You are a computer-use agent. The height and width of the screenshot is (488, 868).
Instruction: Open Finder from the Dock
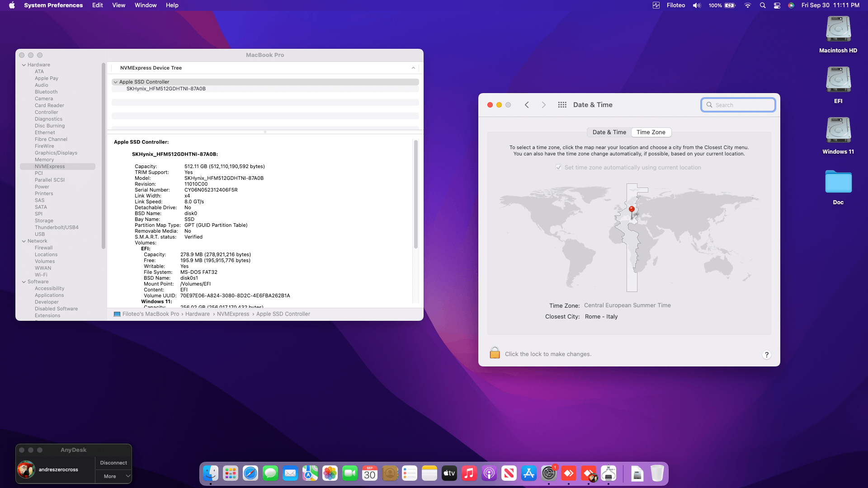(x=211, y=473)
